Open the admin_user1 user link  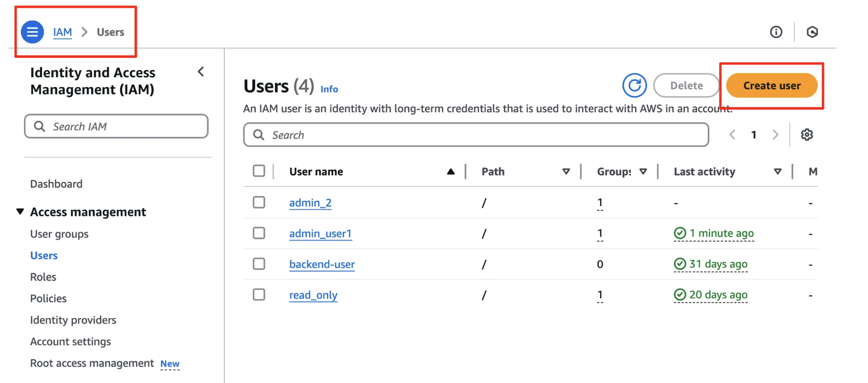tap(321, 234)
